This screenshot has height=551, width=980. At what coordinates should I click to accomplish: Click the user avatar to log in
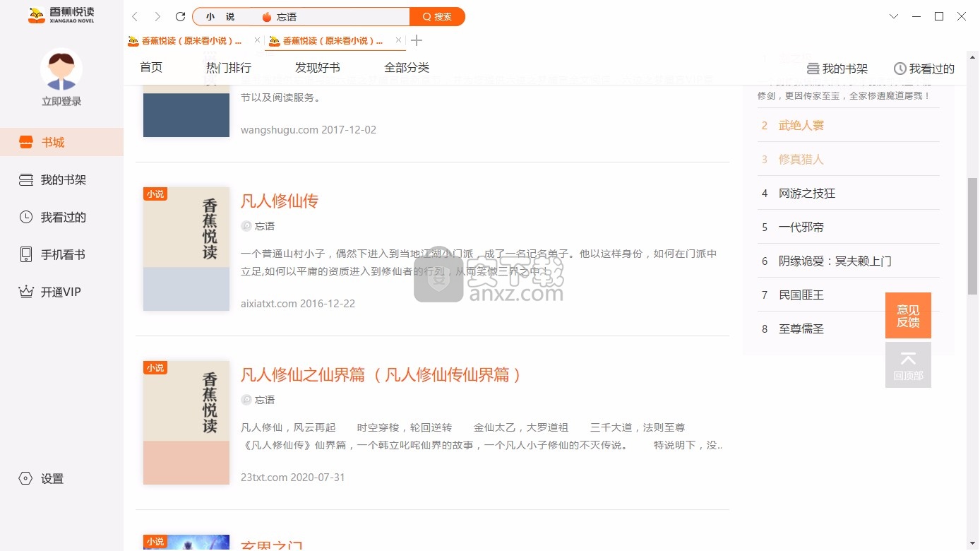coord(61,69)
